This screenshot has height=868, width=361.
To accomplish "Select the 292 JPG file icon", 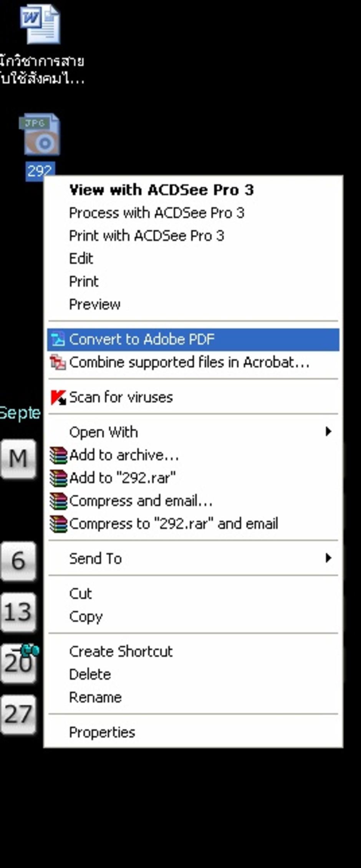I will click(x=40, y=134).
